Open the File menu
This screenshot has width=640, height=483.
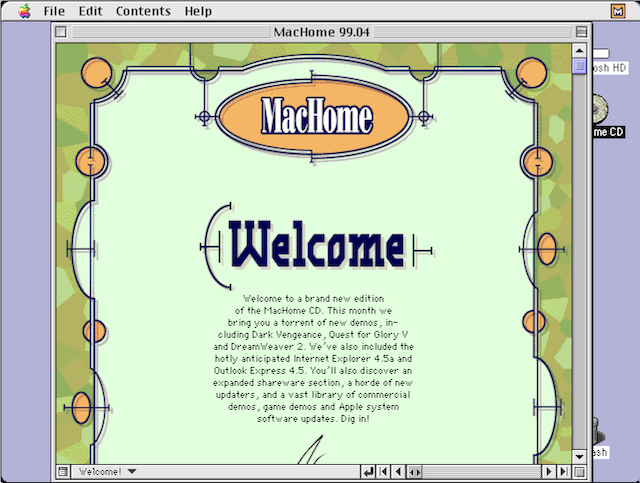point(54,11)
